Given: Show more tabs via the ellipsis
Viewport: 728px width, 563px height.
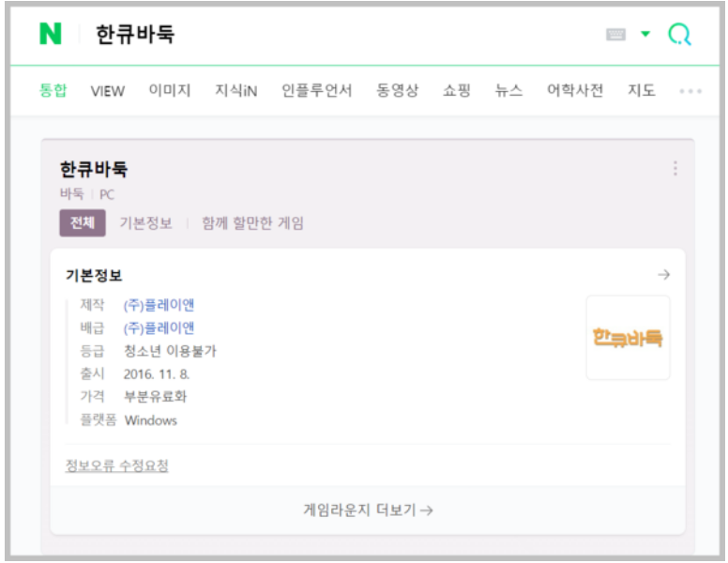Looking at the screenshot, I should [690, 91].
